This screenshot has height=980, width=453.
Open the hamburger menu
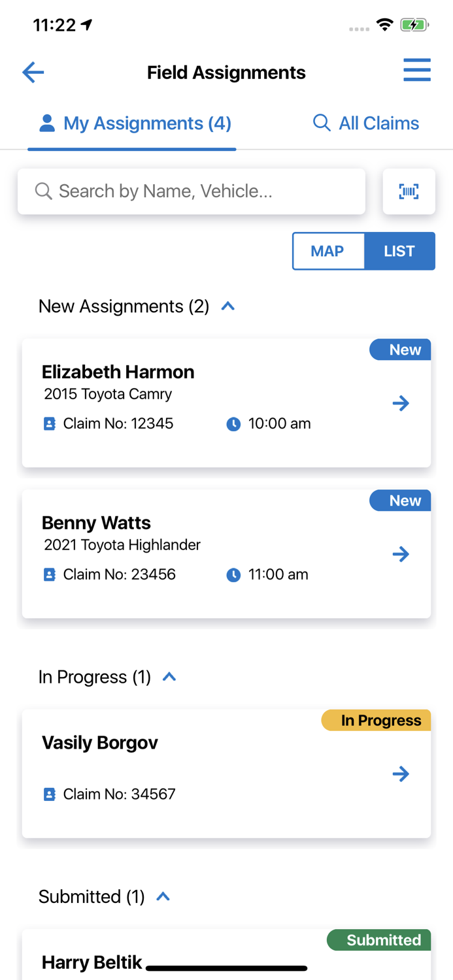[x=417, y=70]
